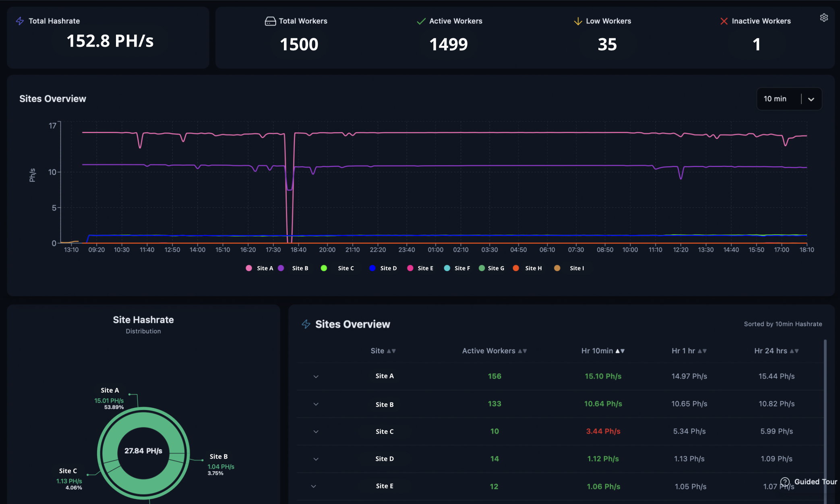Open the 10 min interval dropdown

789,99
